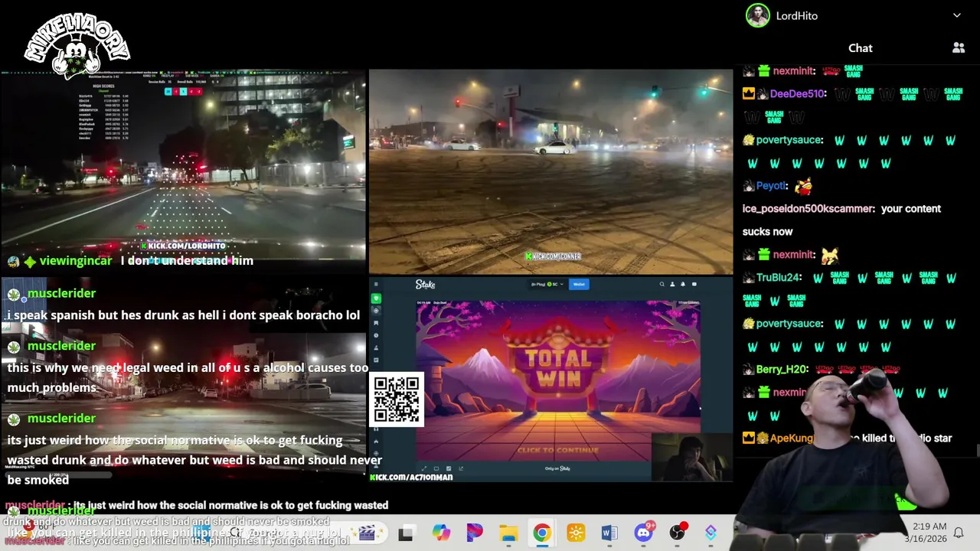Click the 'Only on Stake' label below game

(x=557, y=468)
